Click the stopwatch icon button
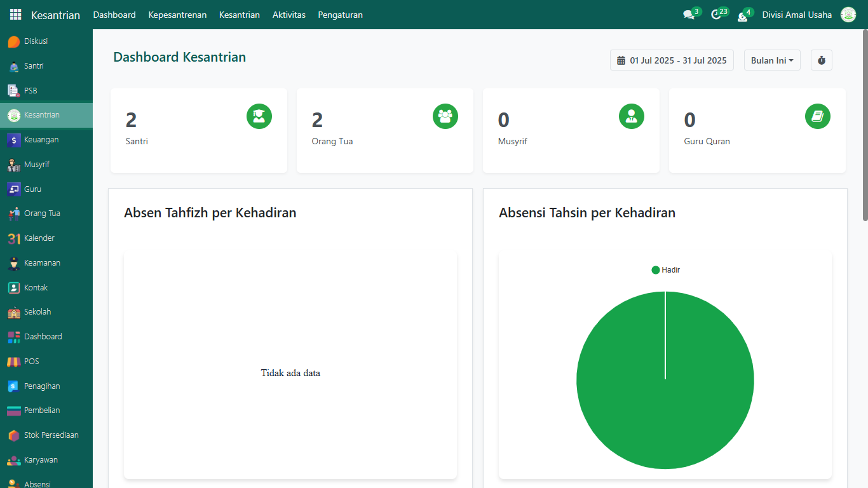The height and width of the screenshot is (488, 868). (x=821, y=60)
